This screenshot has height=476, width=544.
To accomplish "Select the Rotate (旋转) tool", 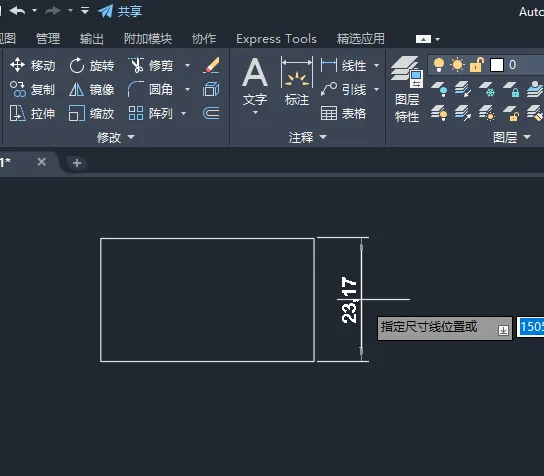I will point(92,65).
